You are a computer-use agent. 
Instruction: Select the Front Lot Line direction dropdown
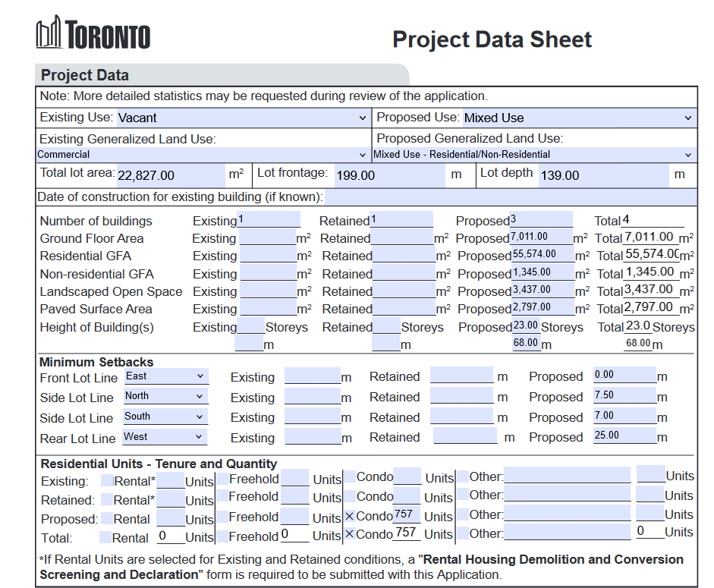pos(165,376)
